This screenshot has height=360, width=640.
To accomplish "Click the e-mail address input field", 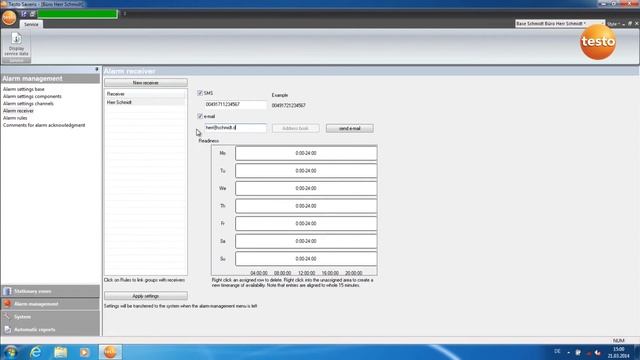I will coord(236,128).
